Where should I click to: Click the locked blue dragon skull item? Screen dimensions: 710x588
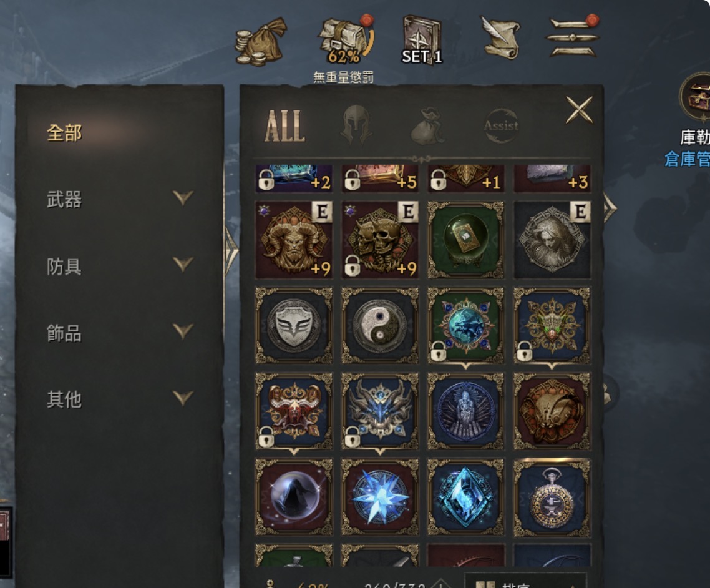380,411
